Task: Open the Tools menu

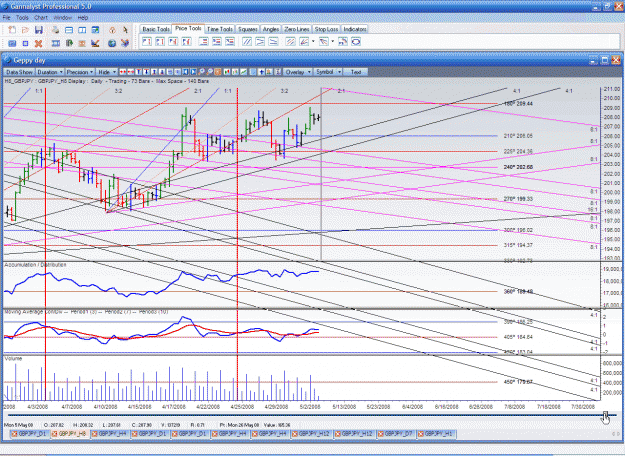Action: tap(22, 18)
